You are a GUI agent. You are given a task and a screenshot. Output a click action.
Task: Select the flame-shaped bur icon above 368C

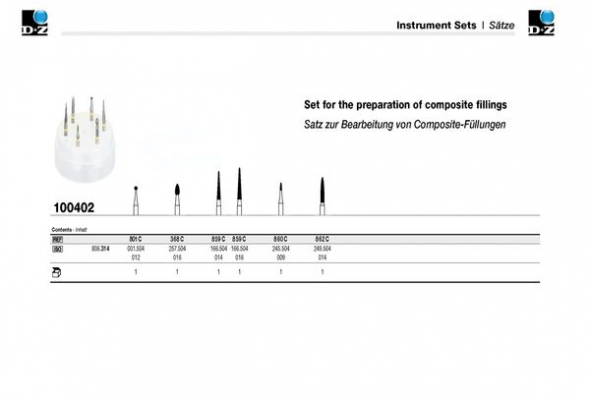tap(177, 199)
